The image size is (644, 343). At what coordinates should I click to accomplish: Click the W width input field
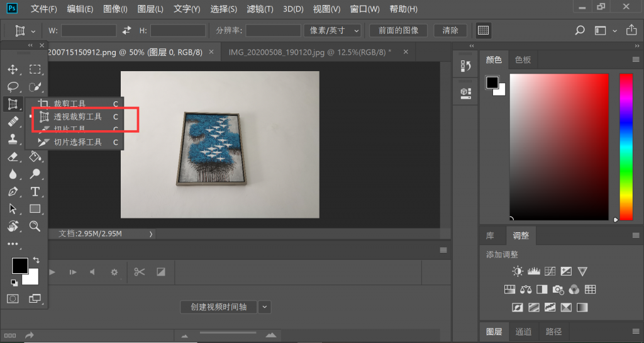click(x=89, y=30)
